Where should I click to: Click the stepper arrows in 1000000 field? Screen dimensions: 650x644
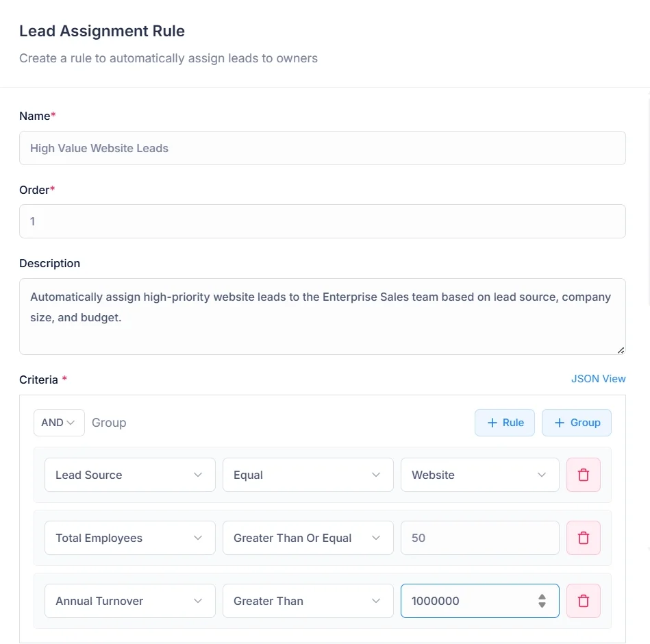(542, 601)
